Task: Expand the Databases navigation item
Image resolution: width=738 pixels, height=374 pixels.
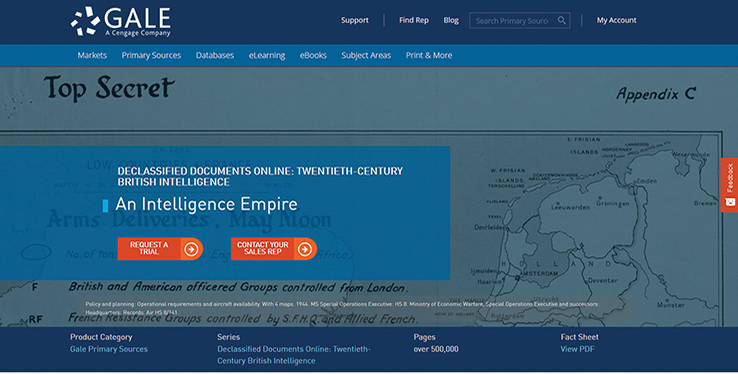Action: click(215, 55)
